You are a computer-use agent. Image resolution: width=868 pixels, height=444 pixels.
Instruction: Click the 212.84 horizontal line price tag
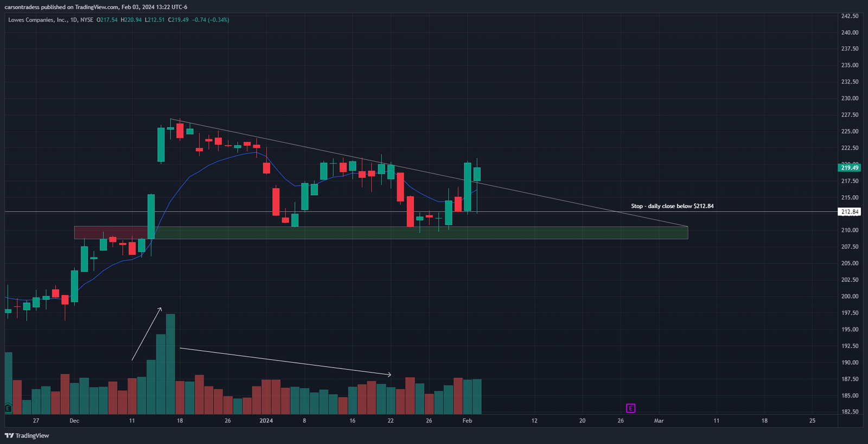[850, 211]
